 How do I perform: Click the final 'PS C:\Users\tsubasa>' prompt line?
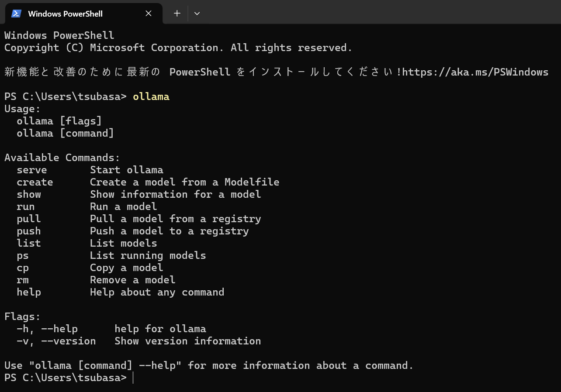pos(65,378)
